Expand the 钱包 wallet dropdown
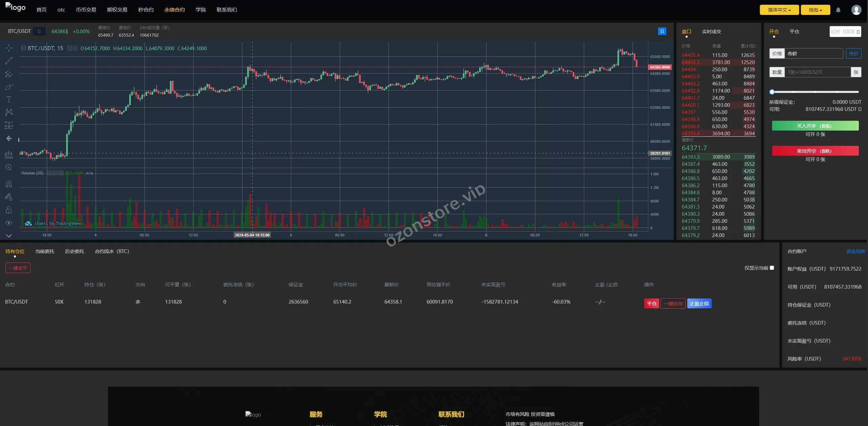The image size is (868, 426). (x=815, y=10)
